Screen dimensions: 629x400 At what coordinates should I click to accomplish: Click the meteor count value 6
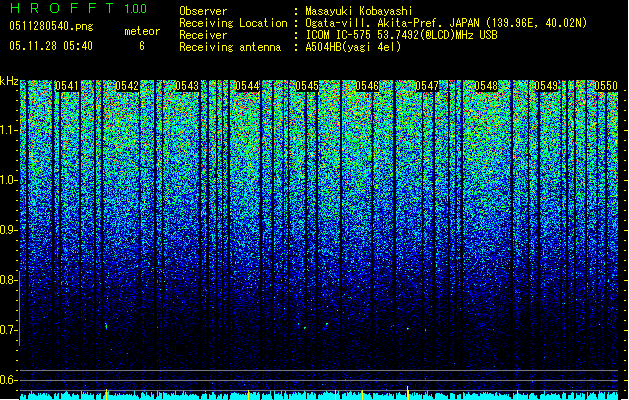pos(142,46)
